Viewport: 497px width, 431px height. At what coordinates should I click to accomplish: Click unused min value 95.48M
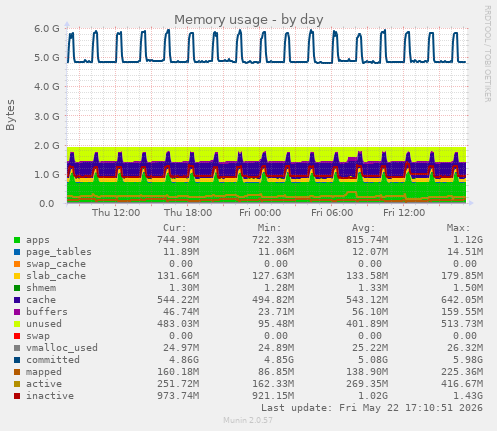(276, 324)
